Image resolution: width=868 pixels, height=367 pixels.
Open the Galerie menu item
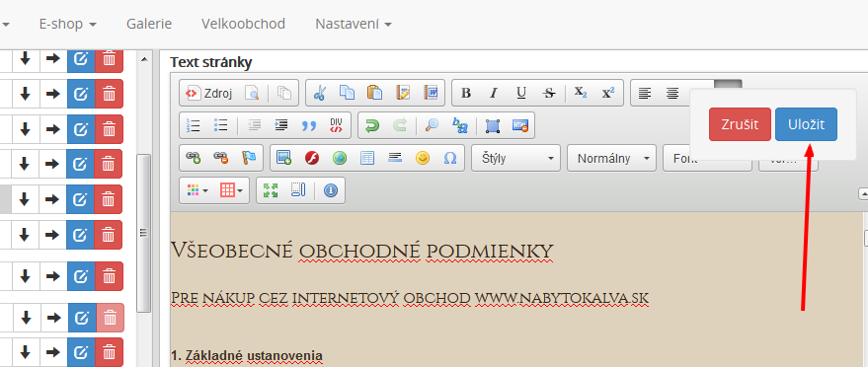click(149, 24)
